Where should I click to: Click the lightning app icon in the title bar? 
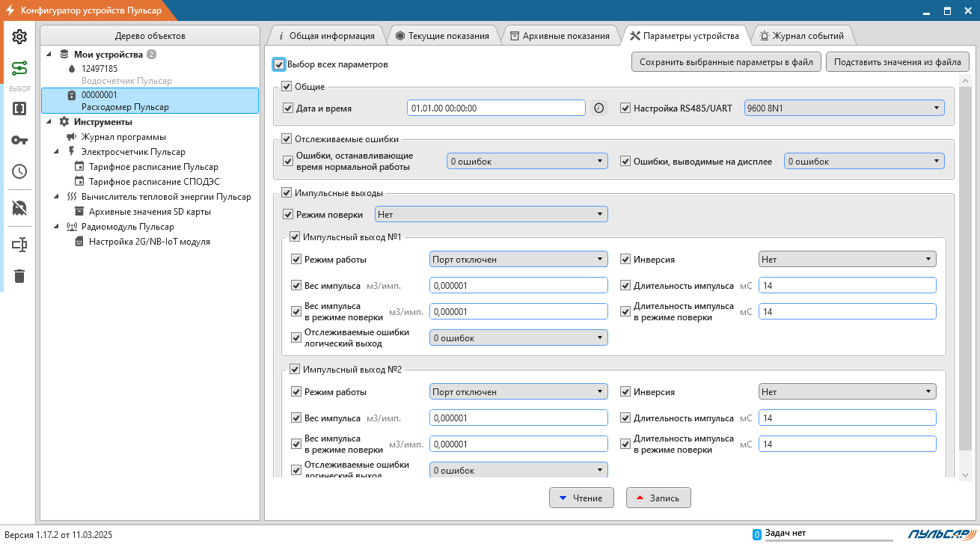click(10, 10)
